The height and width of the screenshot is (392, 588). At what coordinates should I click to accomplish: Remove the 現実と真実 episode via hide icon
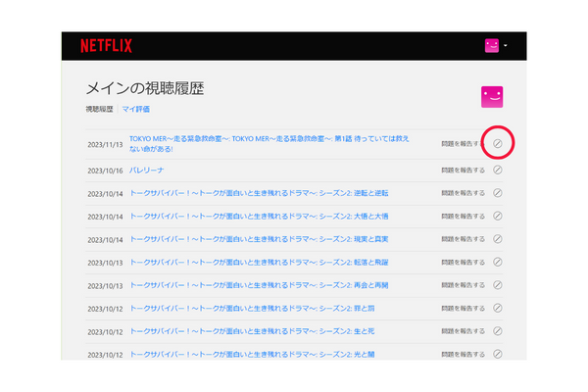[x=497, y=239]
